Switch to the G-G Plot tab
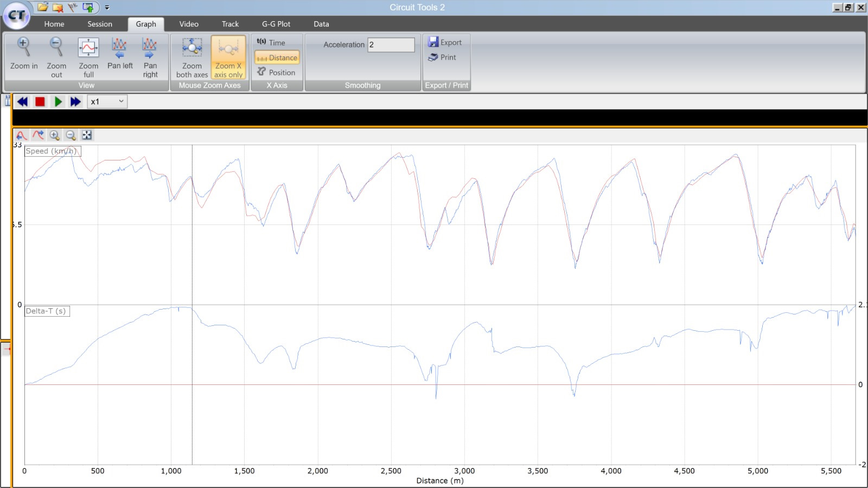868x488 pixels. point(276,24)
